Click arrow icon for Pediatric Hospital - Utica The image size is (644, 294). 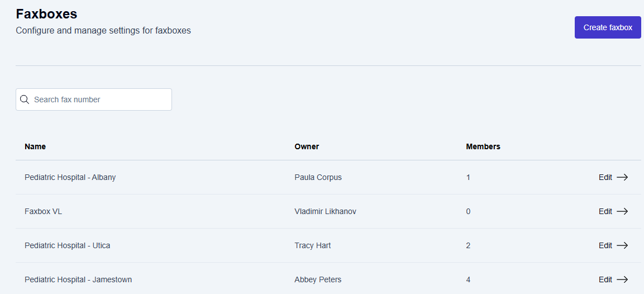622,245
